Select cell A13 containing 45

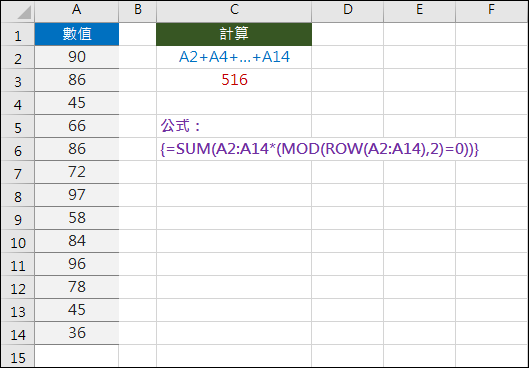point(77,310)
